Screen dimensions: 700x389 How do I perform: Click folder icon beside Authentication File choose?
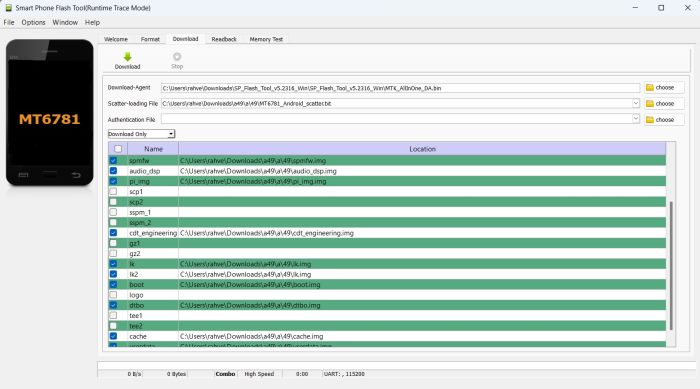650,120
